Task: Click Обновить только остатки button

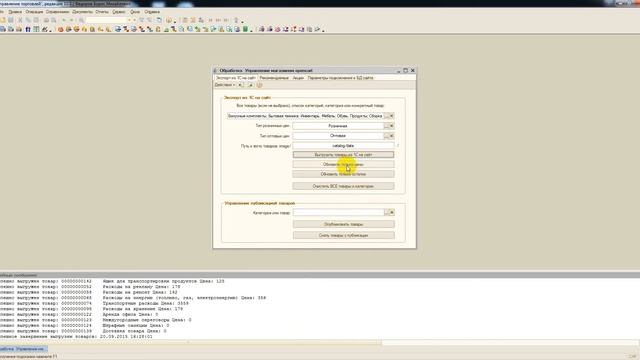Action: coord(343,174)
